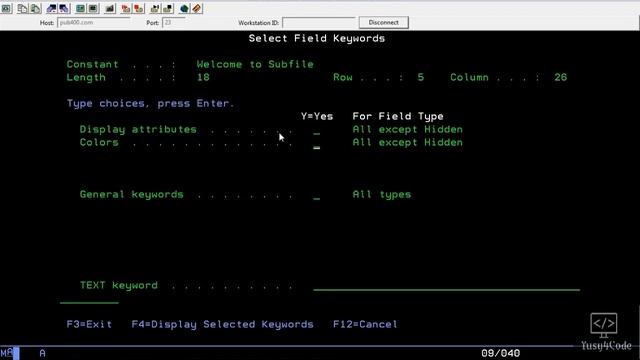Place cursor in General keywords entry field
This screenshot has width=640, height=360.
317,196
